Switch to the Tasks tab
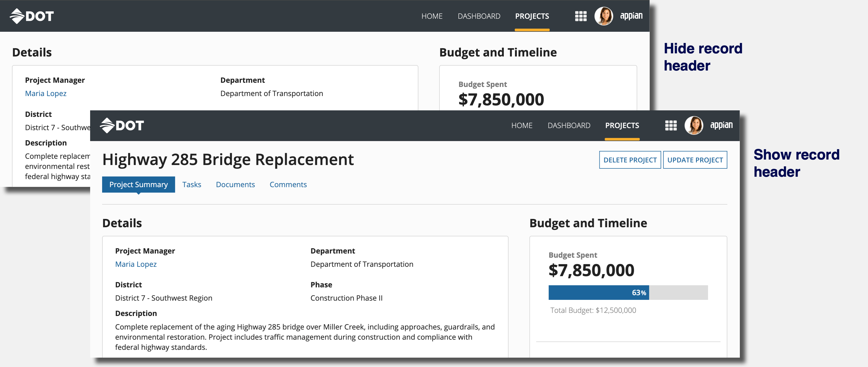The width and height of the screenshot is (868, 367). [x=192, y=185]
